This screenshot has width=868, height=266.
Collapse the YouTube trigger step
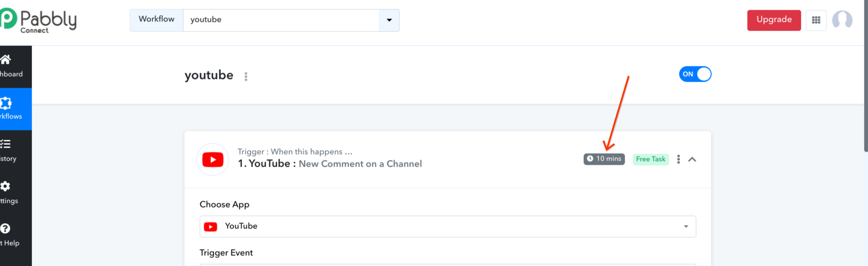coord(692,159)
